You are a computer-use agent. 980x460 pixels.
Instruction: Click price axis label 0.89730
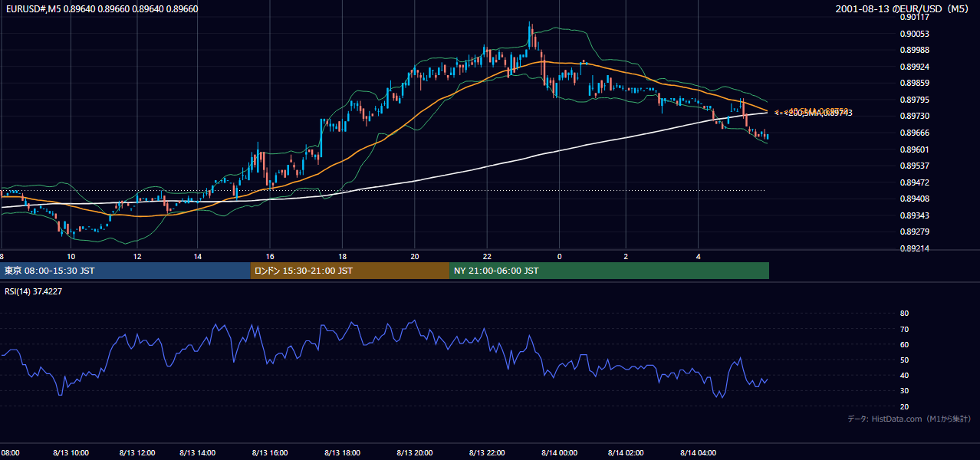pos(915,116)
